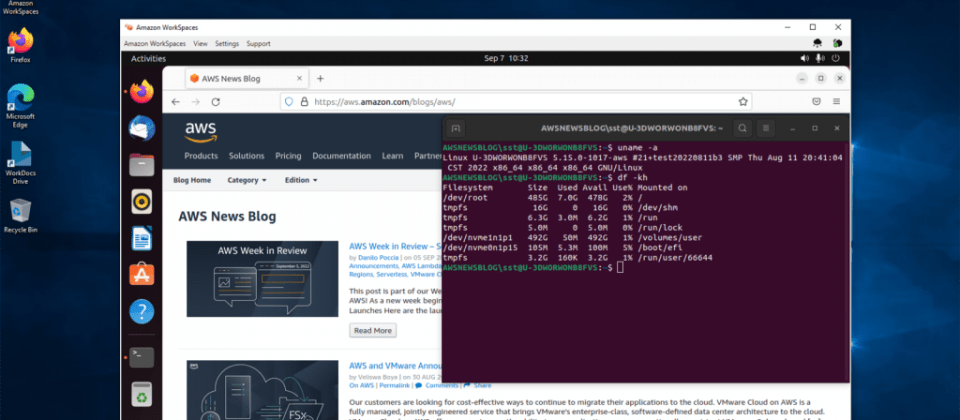Open the Learn navigation item

pos(392,156)
